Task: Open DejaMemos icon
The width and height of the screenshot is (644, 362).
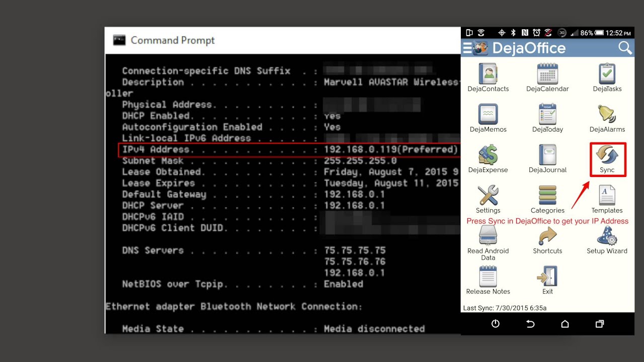Action: [488, 114]
